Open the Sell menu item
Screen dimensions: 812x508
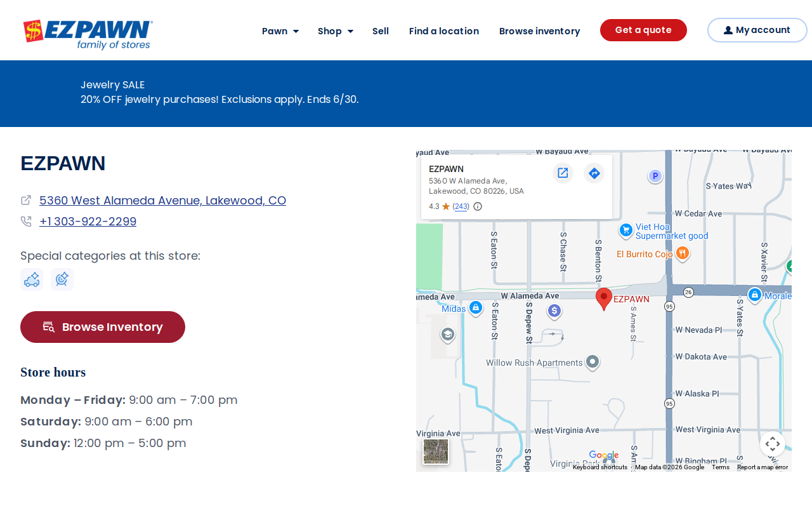pyautogui.click(x=381, y=31)
